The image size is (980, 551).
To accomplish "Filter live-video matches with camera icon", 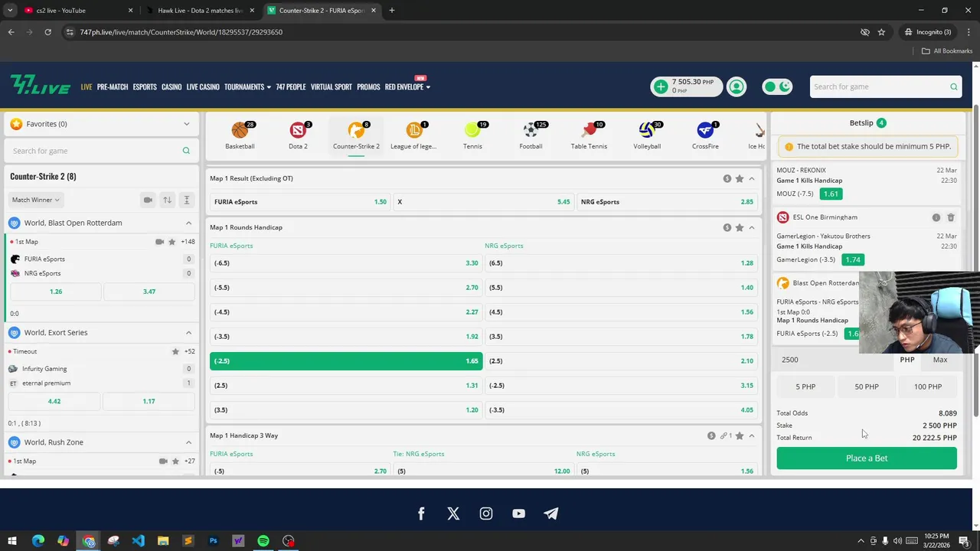I will pyautogui.click(x=148, y=200).
